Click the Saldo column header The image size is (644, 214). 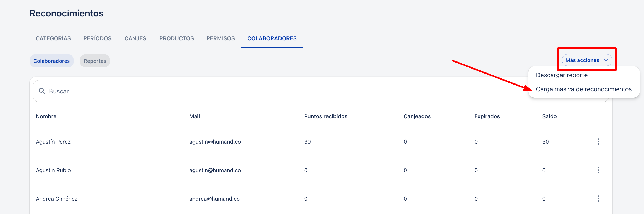549,116
